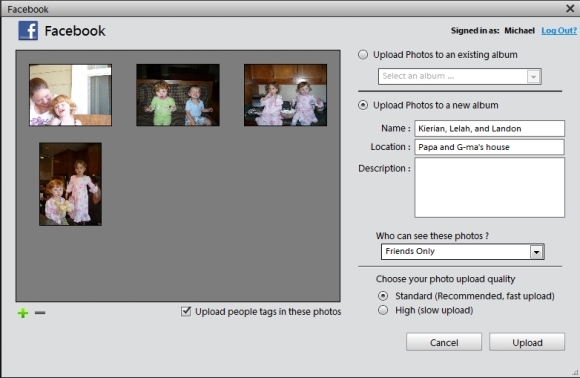
Task: Click the Who can see these photos label
Action: [x=432, y=236]
